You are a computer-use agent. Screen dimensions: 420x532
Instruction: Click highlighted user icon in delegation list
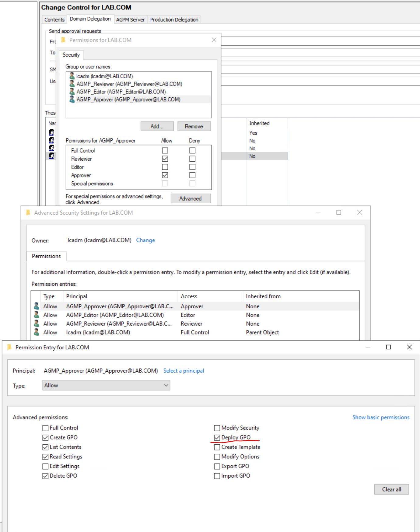[51, 156]
